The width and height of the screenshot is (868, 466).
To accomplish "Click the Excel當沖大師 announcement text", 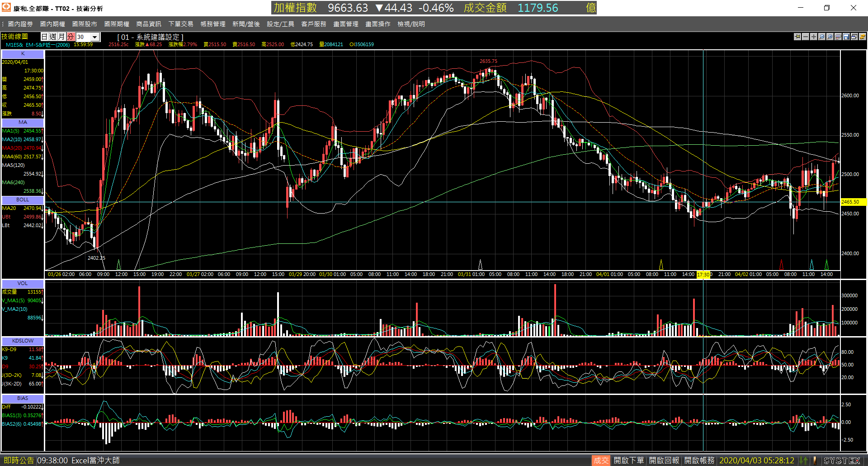I will [95, 461].
